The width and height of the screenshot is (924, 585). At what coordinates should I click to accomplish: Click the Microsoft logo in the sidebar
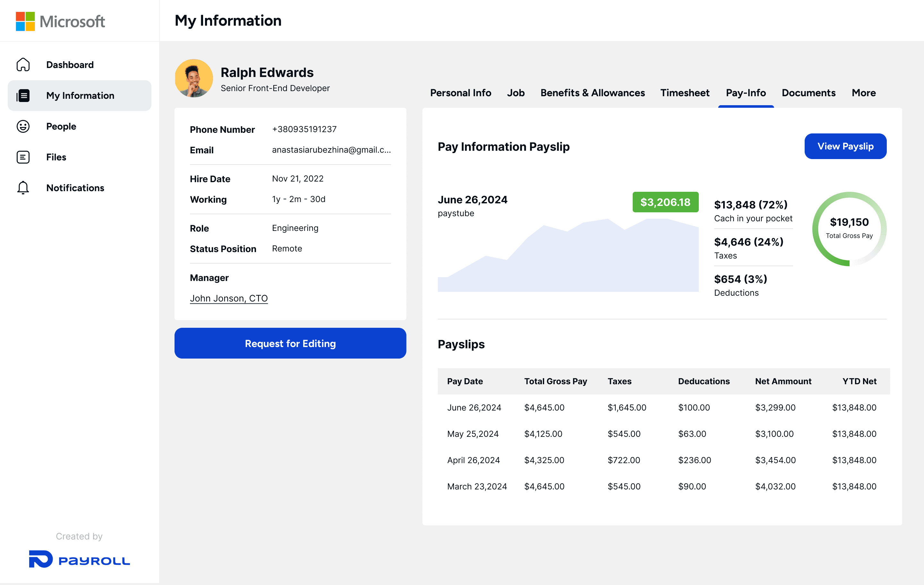[60, 21]
